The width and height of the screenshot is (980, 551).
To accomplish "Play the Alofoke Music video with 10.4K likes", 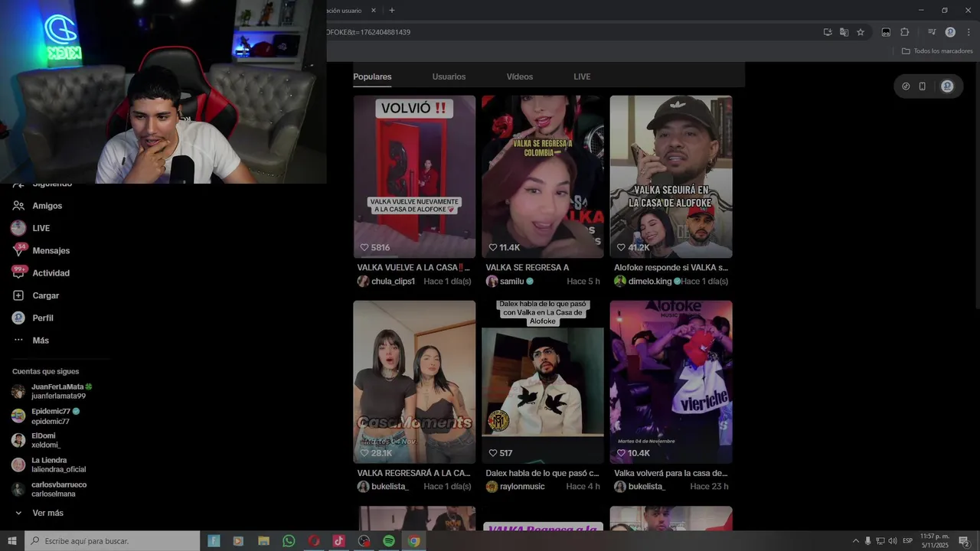I will coord(671,382).
